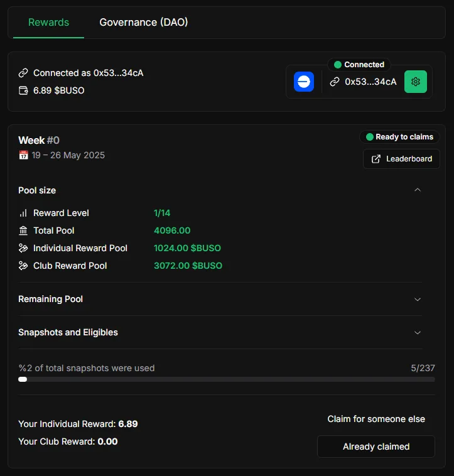Click the Ready to claims status badge
This screenshot has height=476, width=454.
[x=399, y=137]
